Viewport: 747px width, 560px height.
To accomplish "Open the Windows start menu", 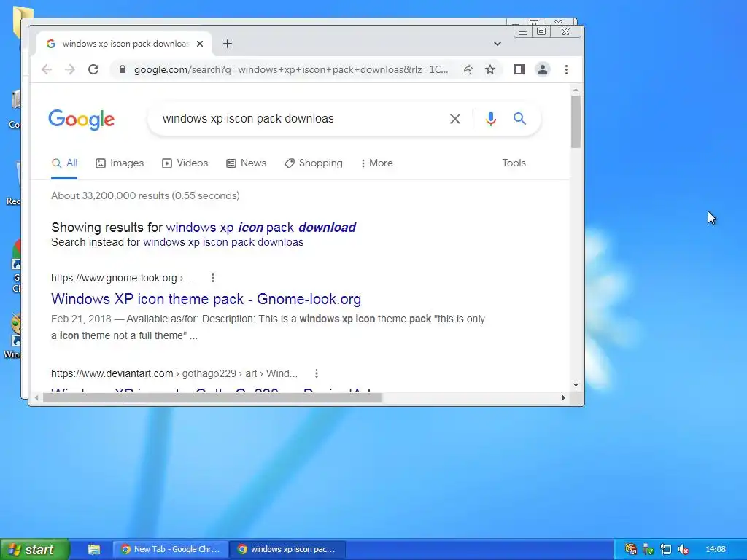I will pos(34,550).
